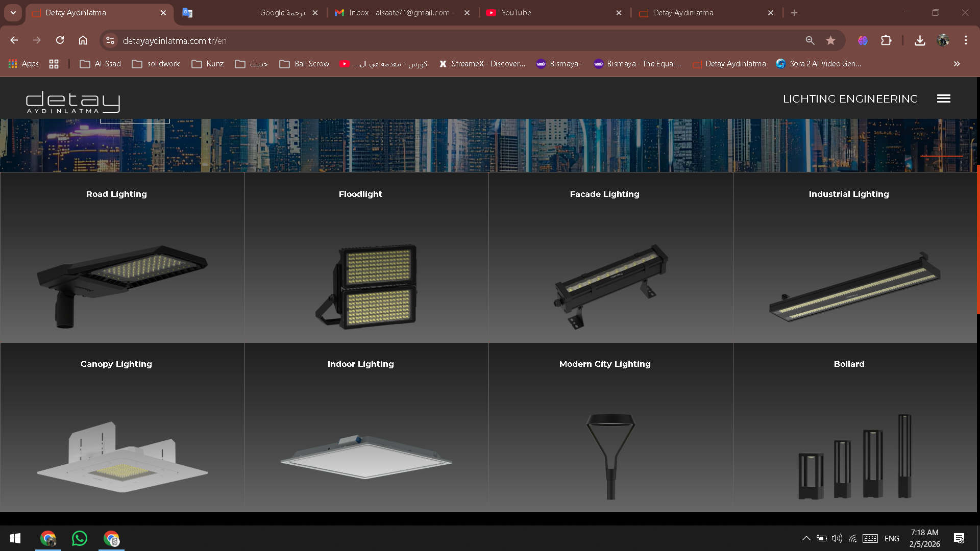This screenshot has width=980, height=551.
Task: Open the hamburger menu on the Detay site
Action: point(943,98)
